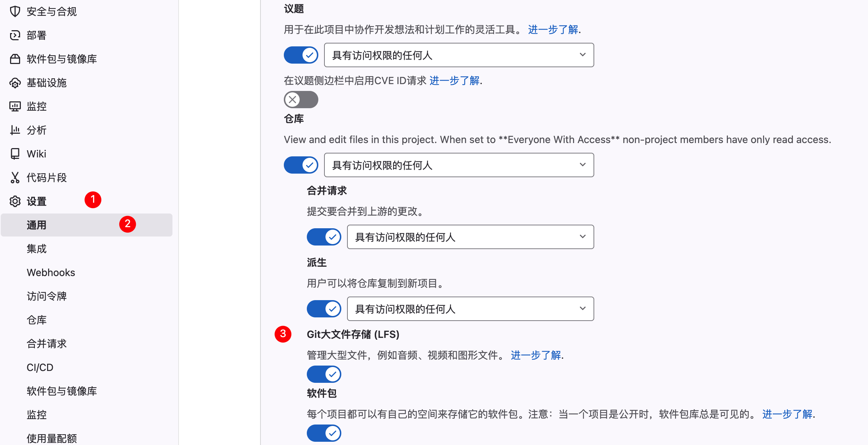Open the 议题 access level dropdown
Image resolution: width=868 pixels, height=445 pixels.
click(x=459, y=55)
